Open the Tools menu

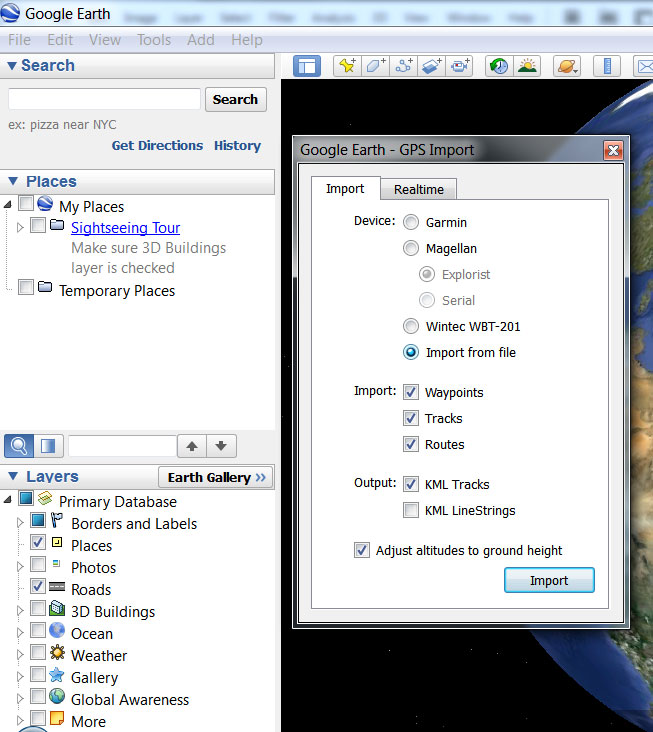(154, 40)
